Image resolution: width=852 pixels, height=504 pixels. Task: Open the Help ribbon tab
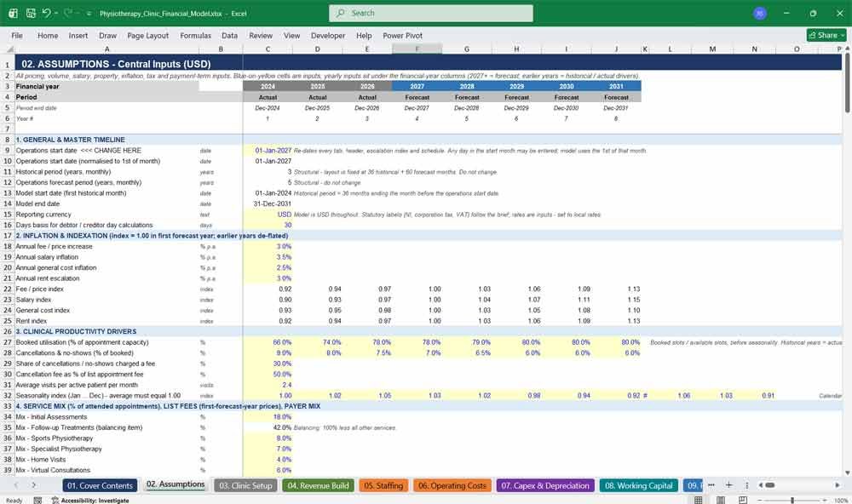pyautogui.click(x=364, y=35)
